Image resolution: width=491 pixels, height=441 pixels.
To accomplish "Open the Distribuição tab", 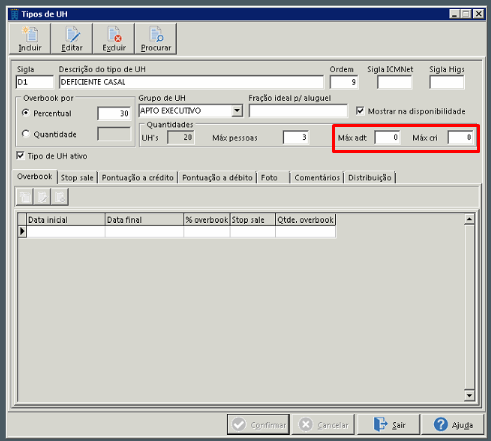I will pos(370,178).
